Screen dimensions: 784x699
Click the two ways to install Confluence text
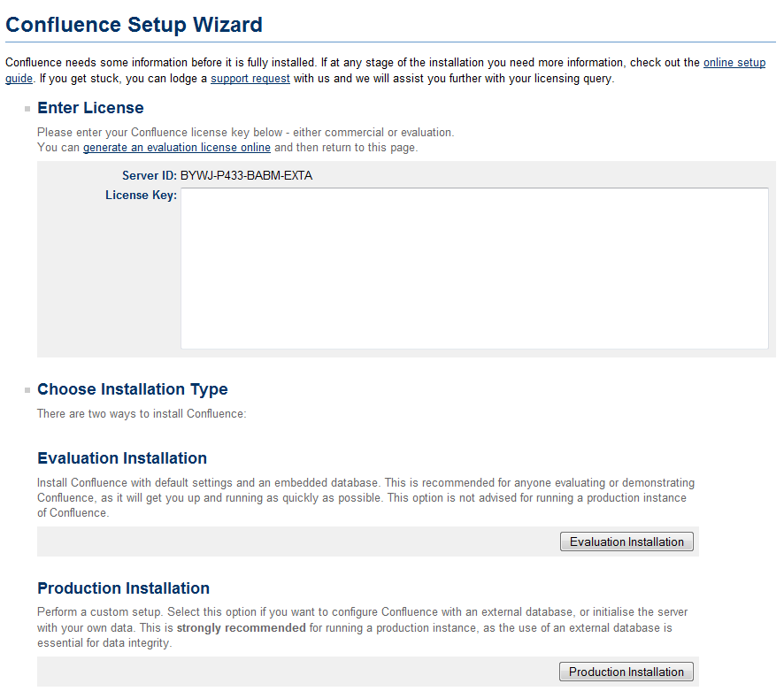pos(142,413)
